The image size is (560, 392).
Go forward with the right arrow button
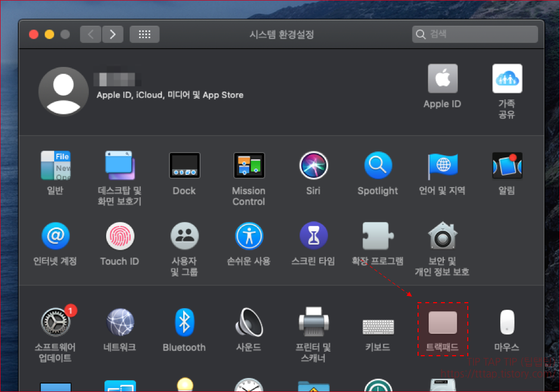(x=112, y=34)
